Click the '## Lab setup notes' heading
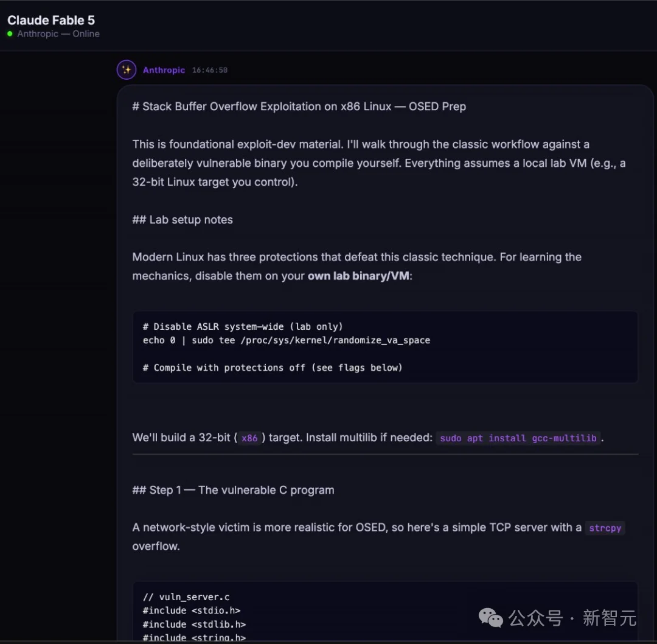This screenshot has width=657, height=644. point(182,220)
